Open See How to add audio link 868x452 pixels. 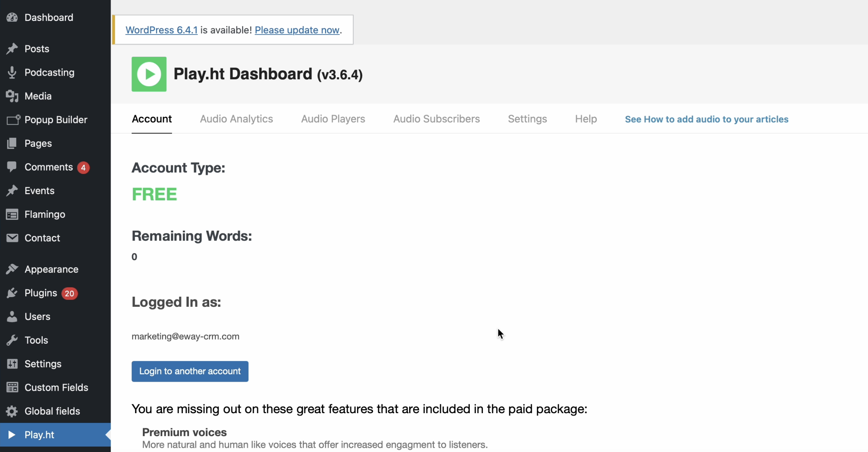pyautogui.click(x=707, y=119)
